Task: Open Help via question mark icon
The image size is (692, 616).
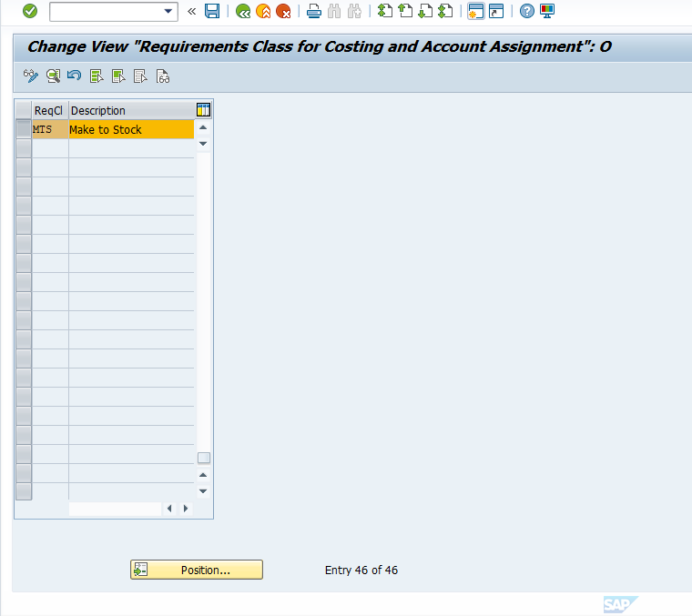Action: (526, 11)
